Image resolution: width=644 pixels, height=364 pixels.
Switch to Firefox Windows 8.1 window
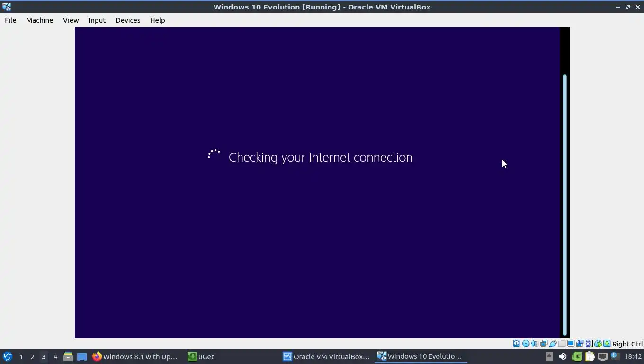coord(135,356)
